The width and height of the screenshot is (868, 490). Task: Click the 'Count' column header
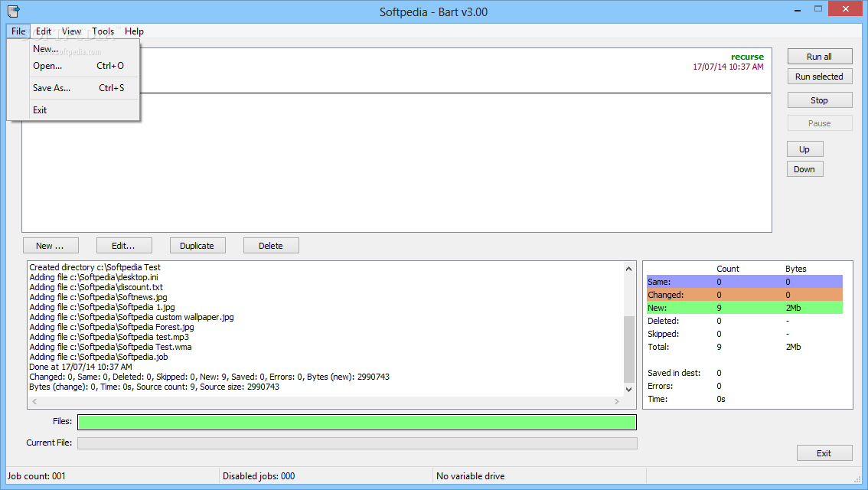tap(727, 269)
